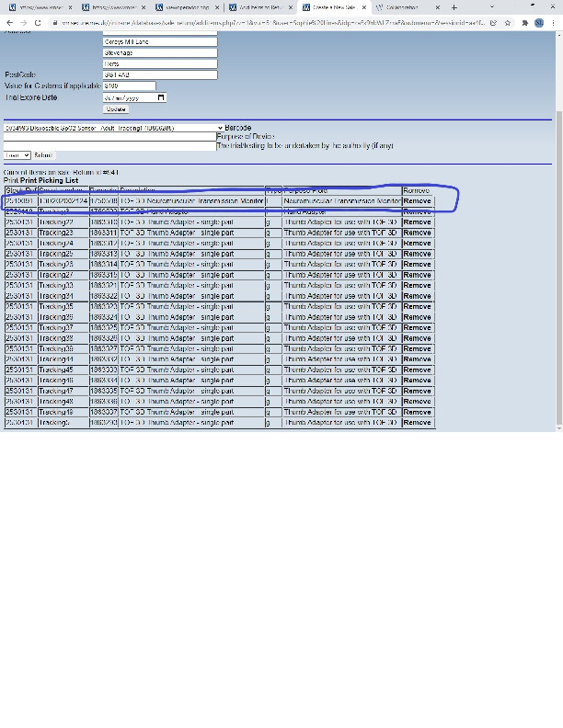Click the Purpose of Device text field
The image size is (563, 728).
pos(109,137)
